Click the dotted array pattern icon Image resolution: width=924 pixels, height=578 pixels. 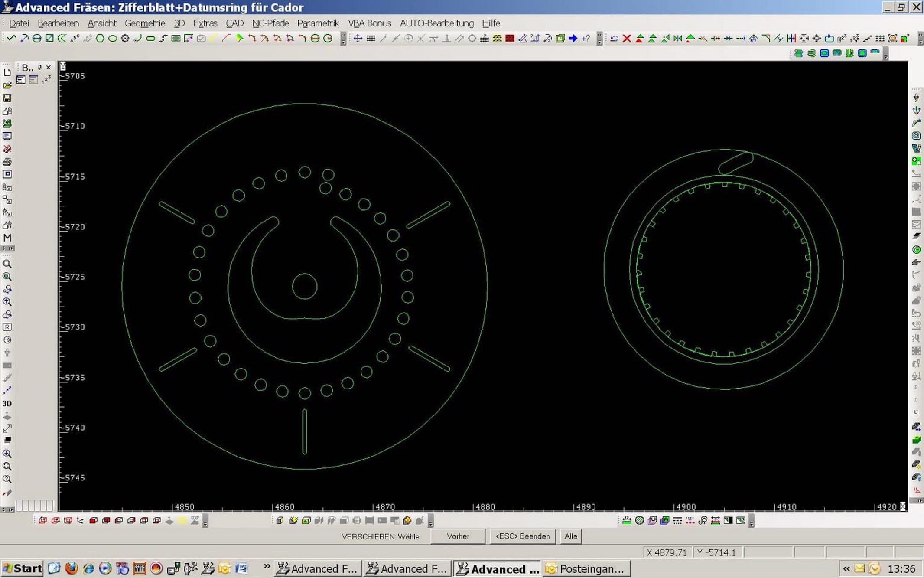point(879,38)
